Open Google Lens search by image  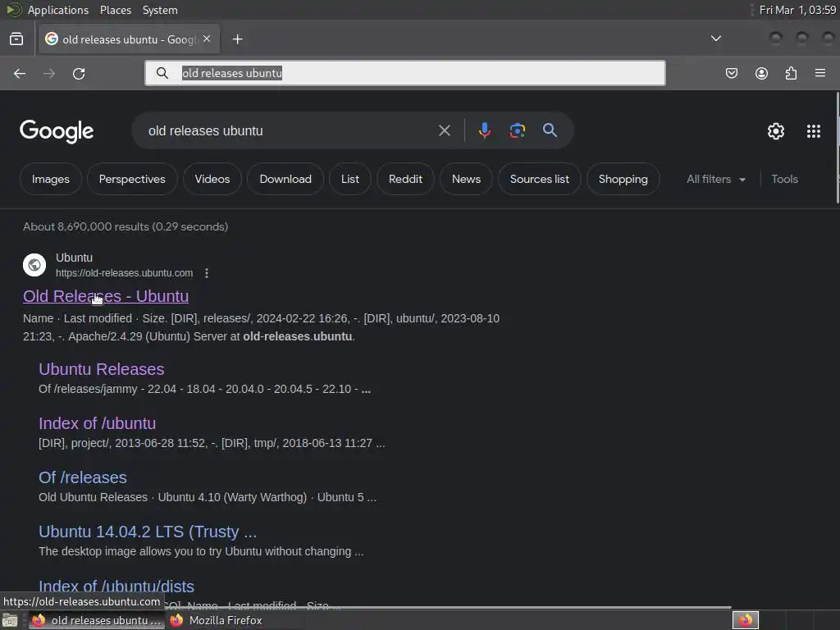coord(517,130)
